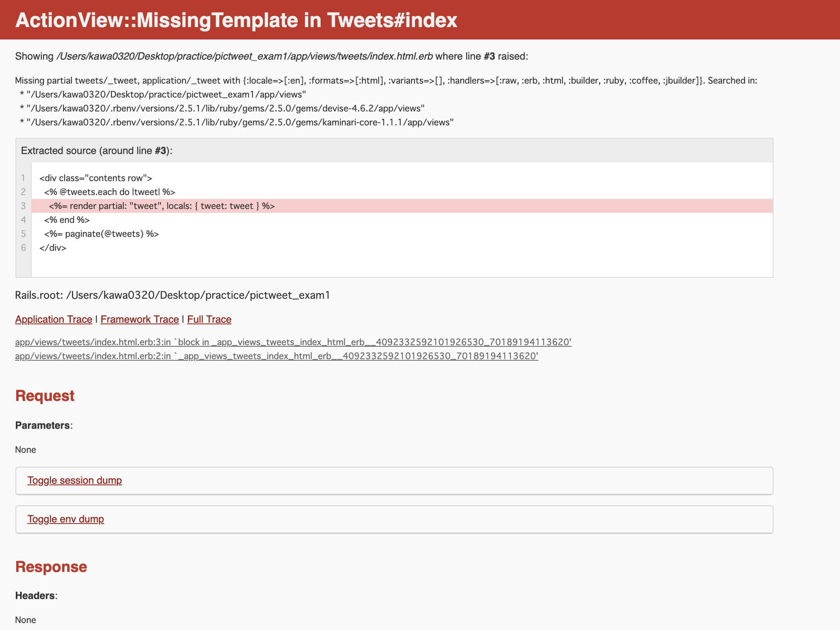The height and width of the screenshot is (630, 840).
Task: Click the ActionView::MissingTemplate error title
Action: [x=236, y=20]
